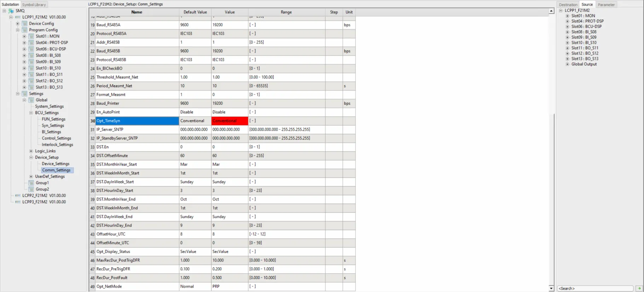Click the Search input field
The height and width of the screenshot is (292, 644).
(595, 288)
